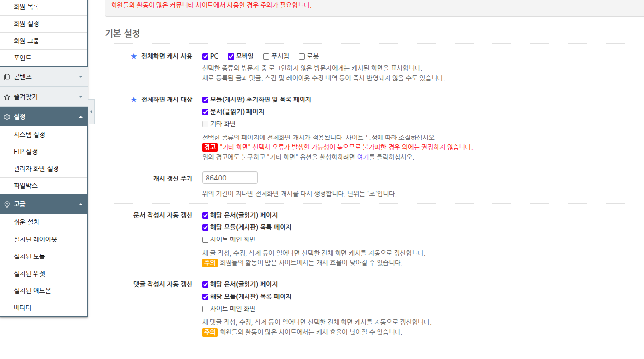Uncheck the 모바일 cache checkbox
Viewport: 644px width, 359px height.
[x=231, y=56]
